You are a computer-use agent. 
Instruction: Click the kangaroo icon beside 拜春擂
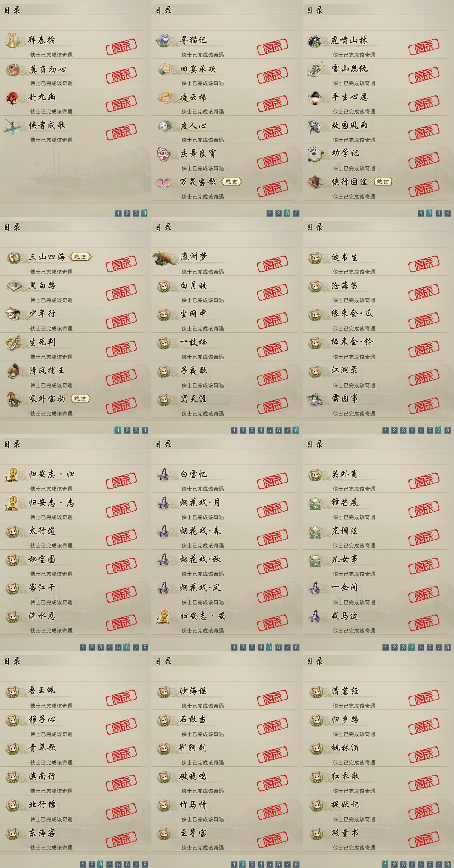[13, 40]
